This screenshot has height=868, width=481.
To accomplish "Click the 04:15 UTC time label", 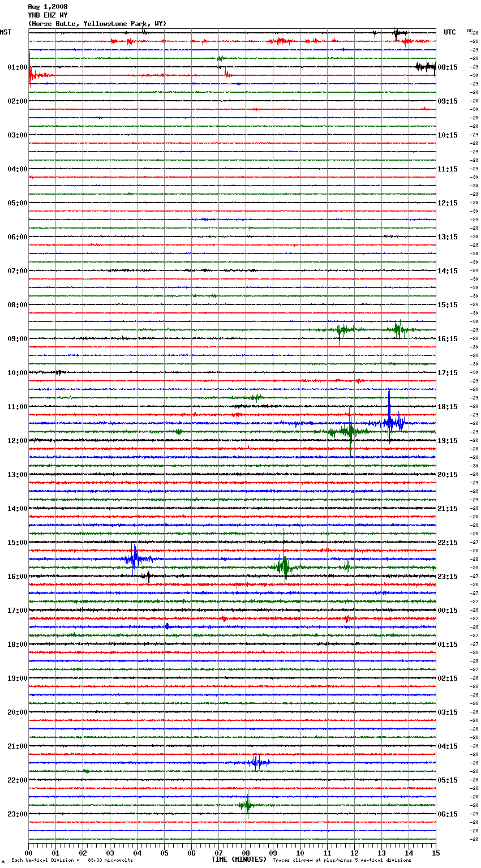I will point(448,746).
